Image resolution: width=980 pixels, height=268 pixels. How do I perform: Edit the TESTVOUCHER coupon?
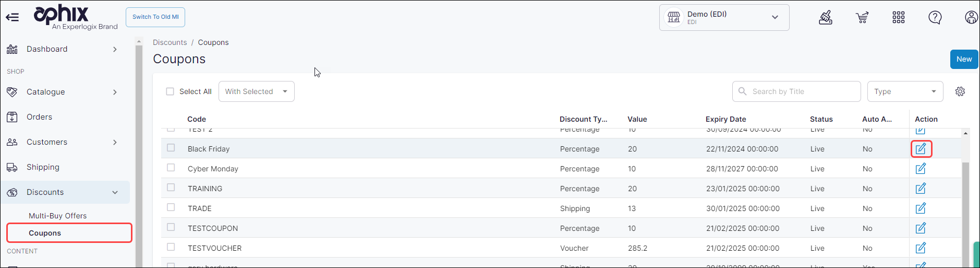pos(921,248)
